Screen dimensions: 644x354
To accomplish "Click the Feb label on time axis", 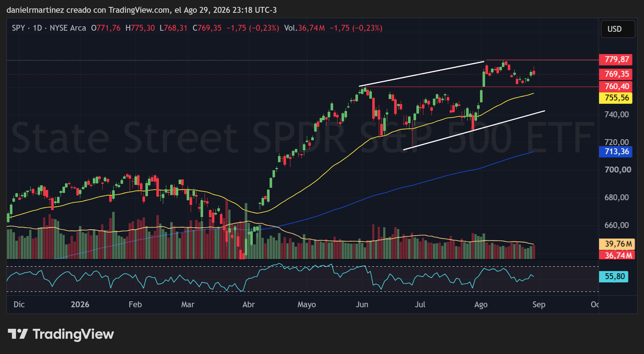I will pyautogui.click(x=135, y=305).
